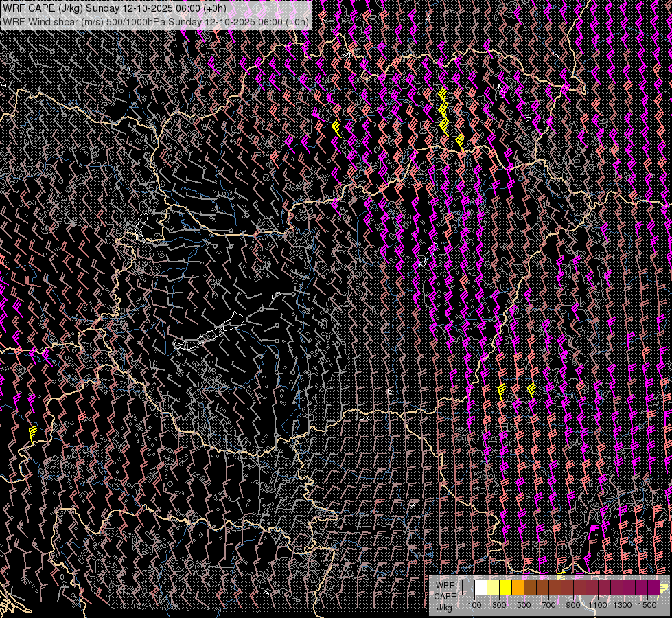Click the 700 legend value label
Image resolution: width=672 pixels, height=618 pixels.
click(548, 605)
